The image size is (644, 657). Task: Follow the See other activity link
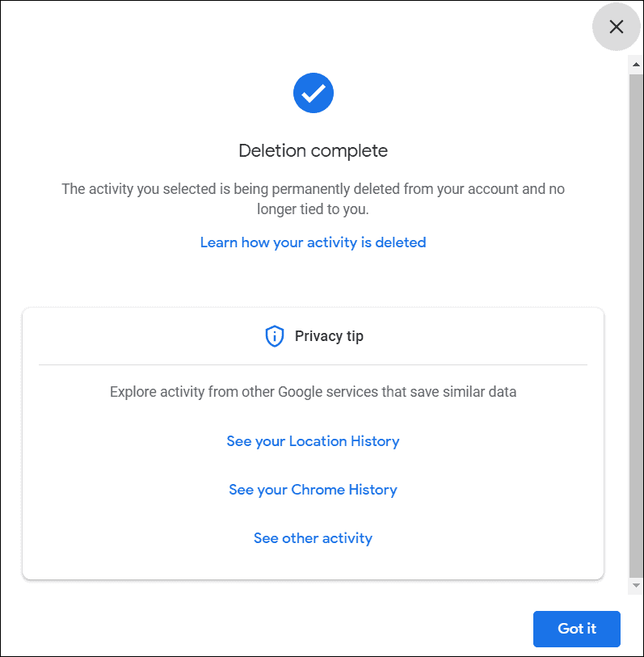[313, 538]
